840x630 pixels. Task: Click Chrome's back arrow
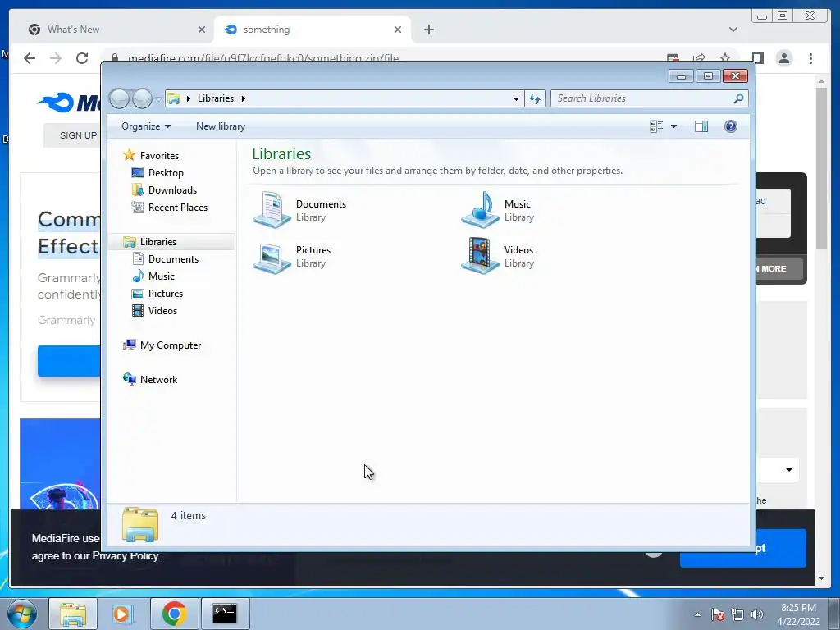[x=30, y=58]
